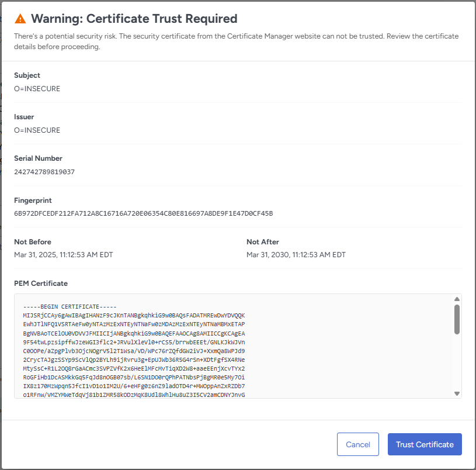Click the PEM certificate scrollbar thumb
This screenshot has width=476, height=470.
(x=457, y=318)
